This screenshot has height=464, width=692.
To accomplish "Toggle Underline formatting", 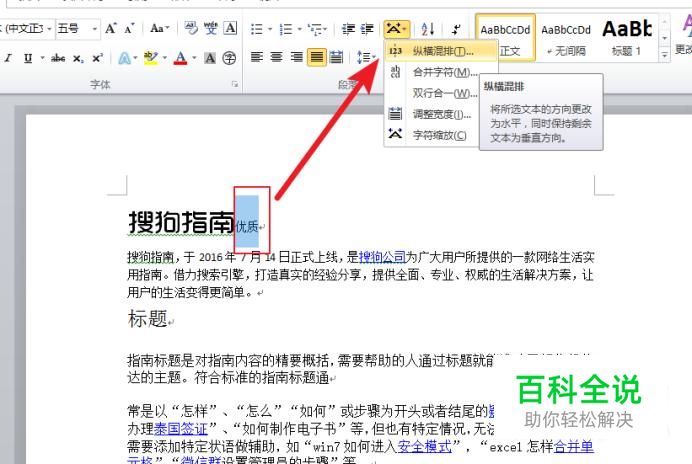I will (28, 58).
